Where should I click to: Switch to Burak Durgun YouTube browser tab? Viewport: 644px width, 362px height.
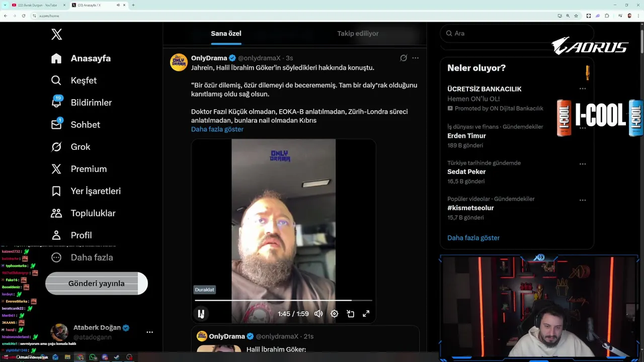37,5
